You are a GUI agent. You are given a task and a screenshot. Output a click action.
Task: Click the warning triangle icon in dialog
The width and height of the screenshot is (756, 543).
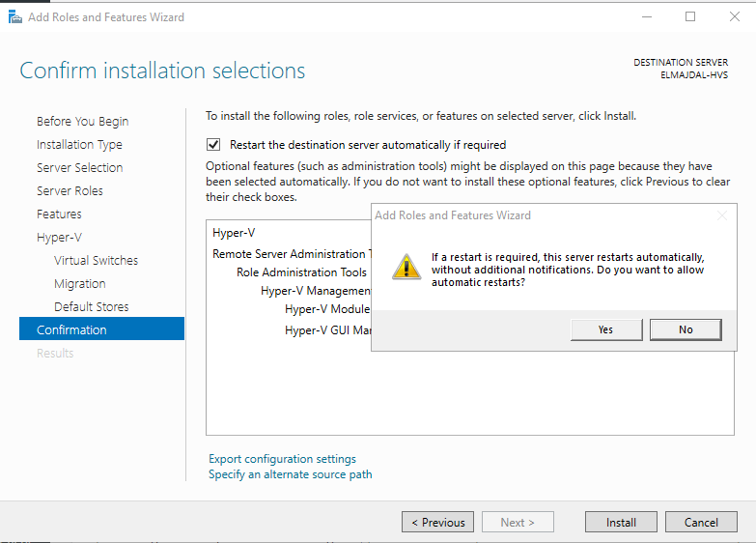[406, 267]
